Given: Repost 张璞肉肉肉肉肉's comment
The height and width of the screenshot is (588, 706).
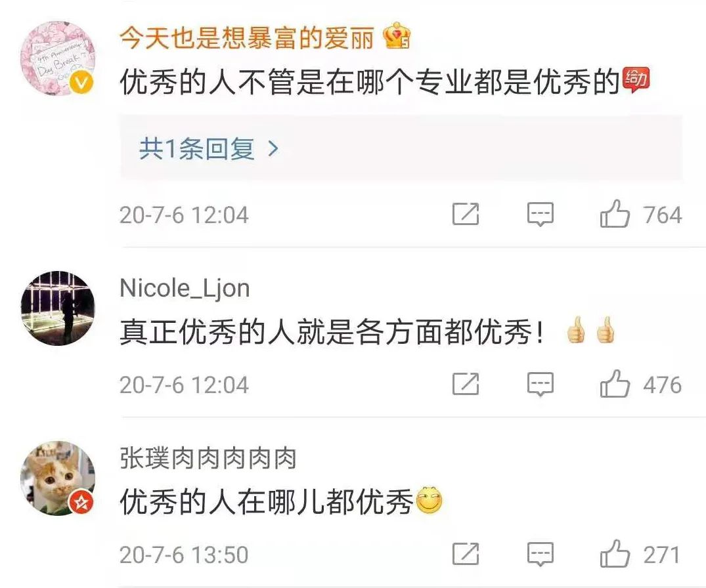Looking at the screenshot, I should pos(466,555).
